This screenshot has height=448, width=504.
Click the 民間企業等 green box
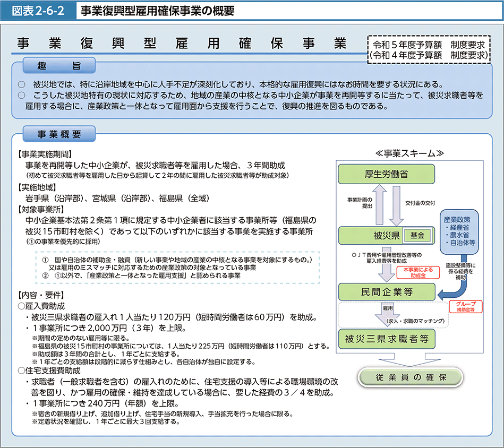pyautogui.click(x=387, y=291)
